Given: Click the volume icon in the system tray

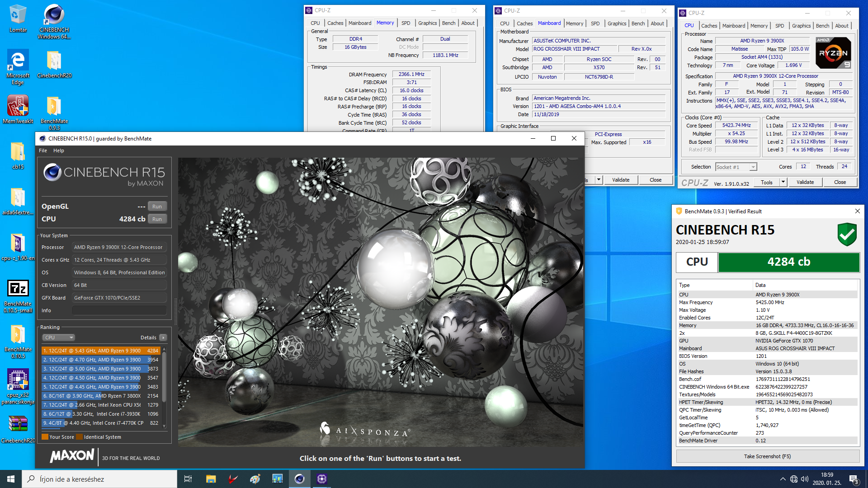Looking at the screenshot, I should coord(805,479).
